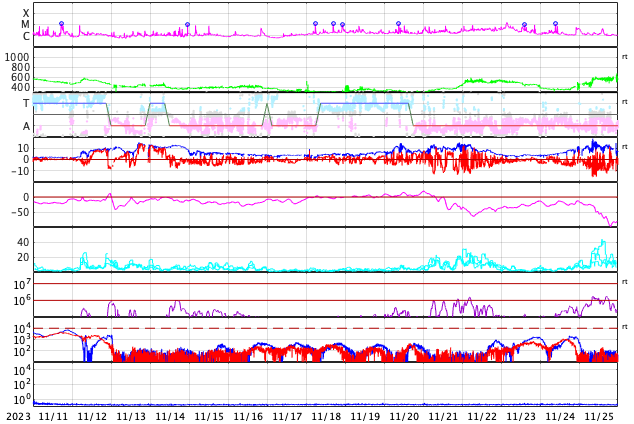Click the flare marker circle on 11/20
Screen dimensions: 634x424
pyautogui.click(x=398, y=24)
